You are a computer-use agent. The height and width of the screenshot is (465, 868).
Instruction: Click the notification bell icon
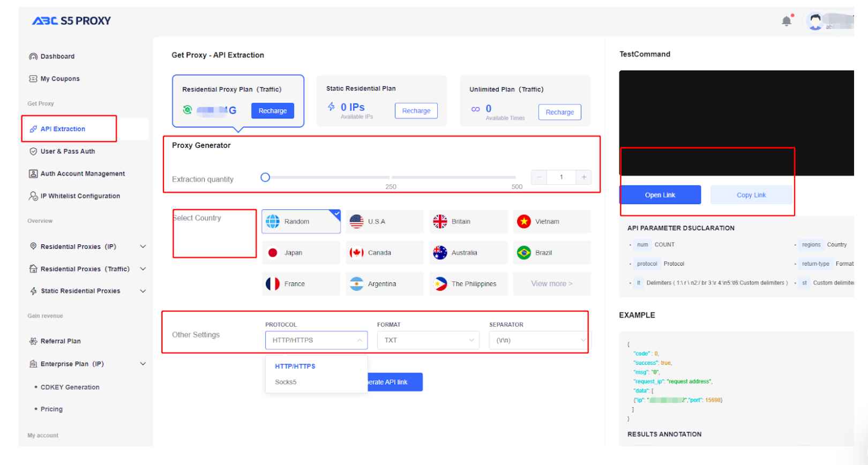click(x=787, y=21)
